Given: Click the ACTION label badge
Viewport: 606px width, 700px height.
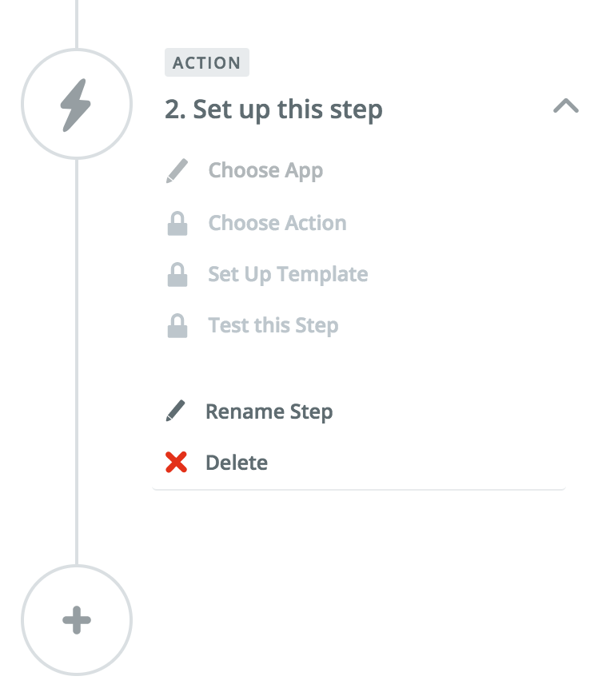Looking at the screenshot, I should point(206,62).
